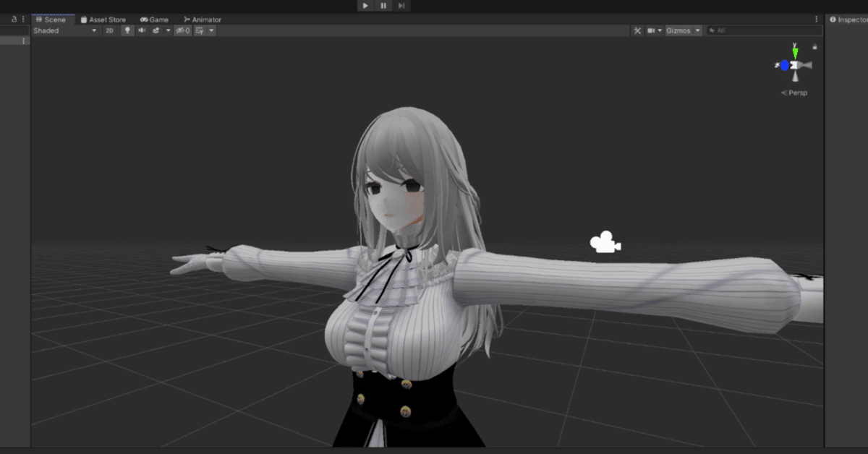868x454 pixels.
Task: Toggle 2D view mode in Scene toolbar
Action: [108, 30]
